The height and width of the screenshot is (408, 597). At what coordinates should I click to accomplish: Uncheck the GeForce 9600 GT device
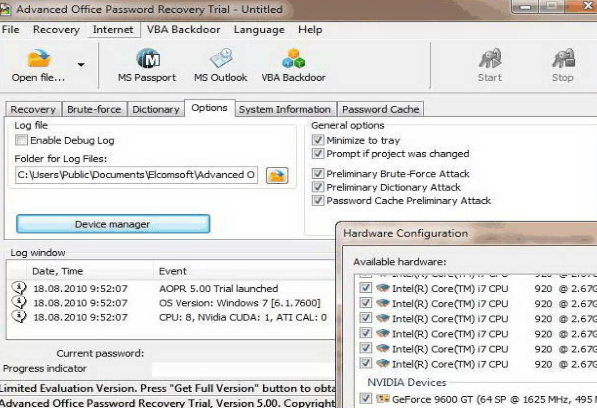(366, 398)
